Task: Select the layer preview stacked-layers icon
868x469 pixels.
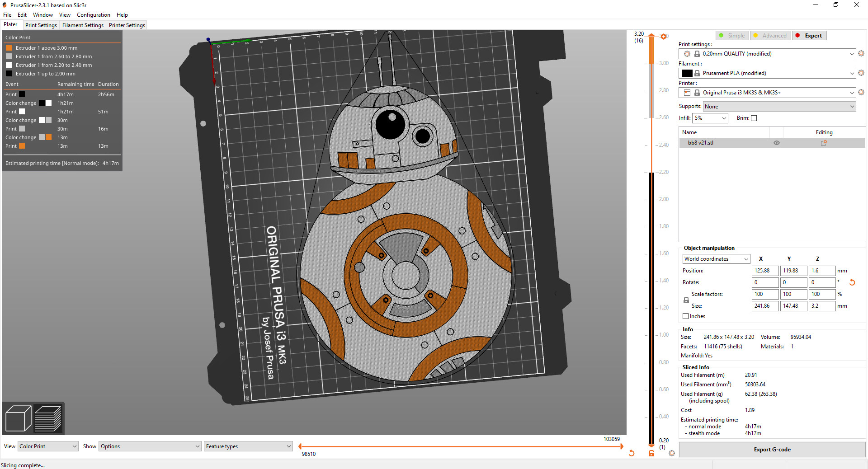Action: point(47,418)
